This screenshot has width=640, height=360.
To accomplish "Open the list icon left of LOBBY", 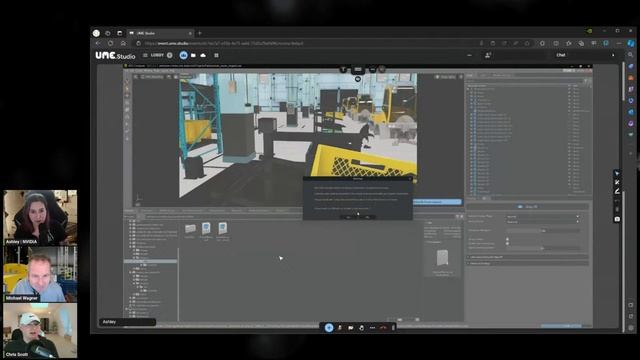I will (145, 55).
